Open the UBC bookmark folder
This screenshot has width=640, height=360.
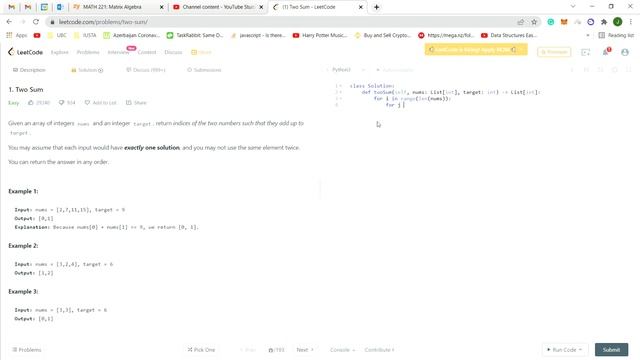point(57,36)
